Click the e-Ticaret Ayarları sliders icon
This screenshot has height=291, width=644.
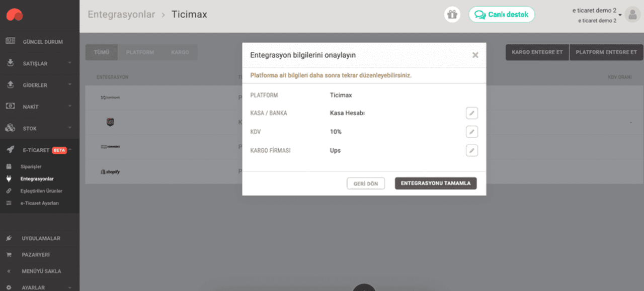click(x=9, y=203)
